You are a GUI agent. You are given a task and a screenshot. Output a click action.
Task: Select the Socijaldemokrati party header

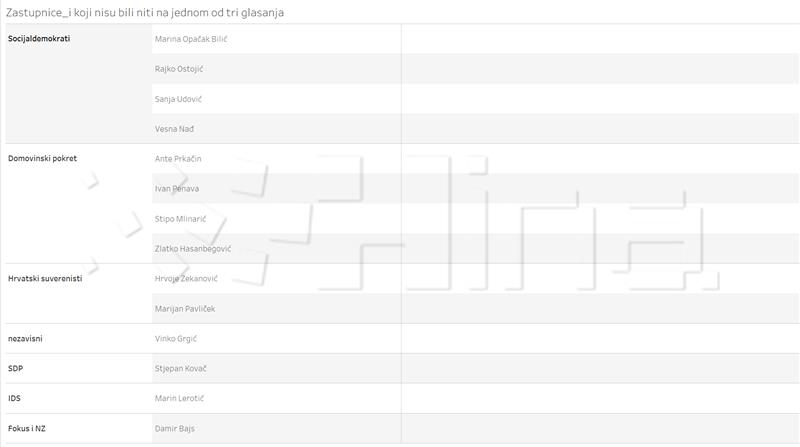39,39
